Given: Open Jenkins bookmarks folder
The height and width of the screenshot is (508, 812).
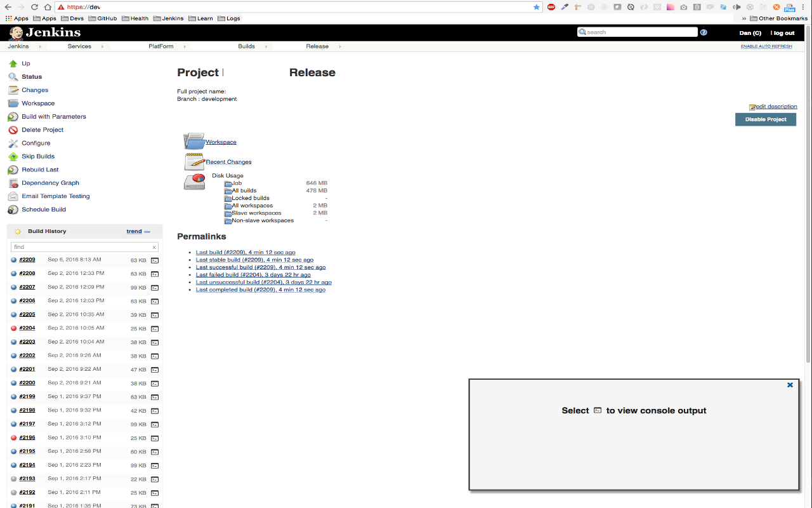Looking at the screenshot, I should click(168, 18).
